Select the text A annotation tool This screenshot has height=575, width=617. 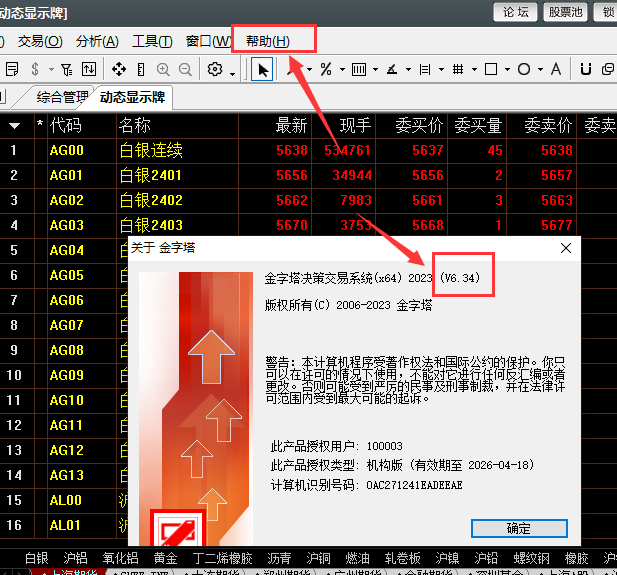pos(556,69)
